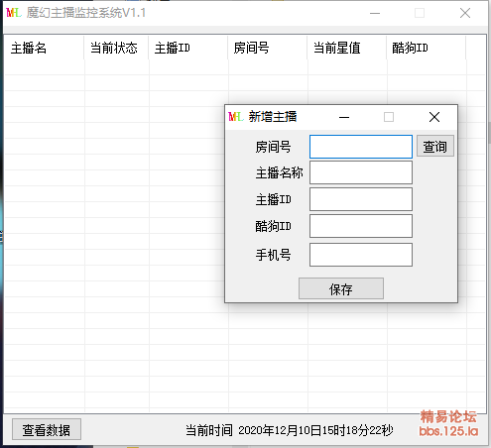Click the 主播ID column header in the table

(188, 48)
